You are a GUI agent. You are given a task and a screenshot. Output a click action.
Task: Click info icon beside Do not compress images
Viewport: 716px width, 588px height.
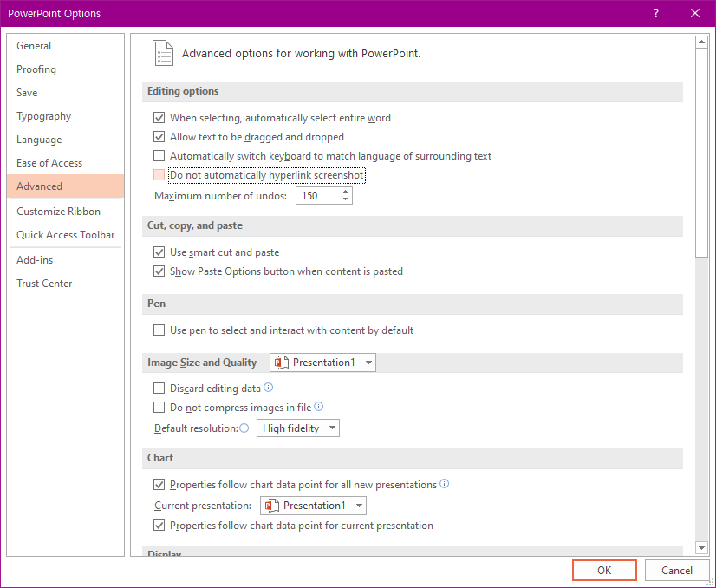pyautogui.click(x=319, y=407)
